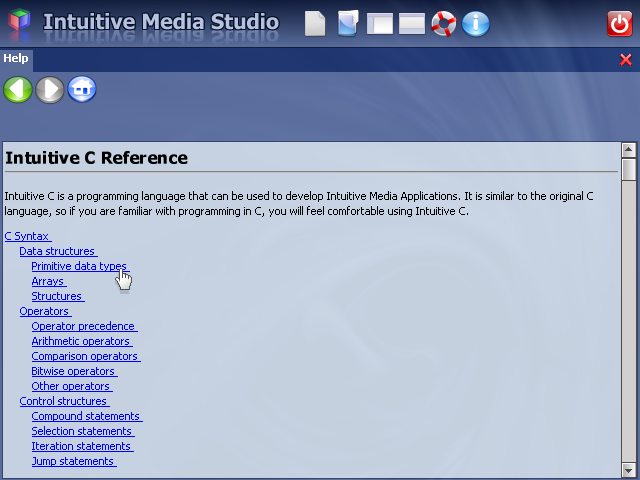Open help via the lifebuoy icon
This screenshot has height=480, width=640.
pyautogui.click(x=444, y=24)
